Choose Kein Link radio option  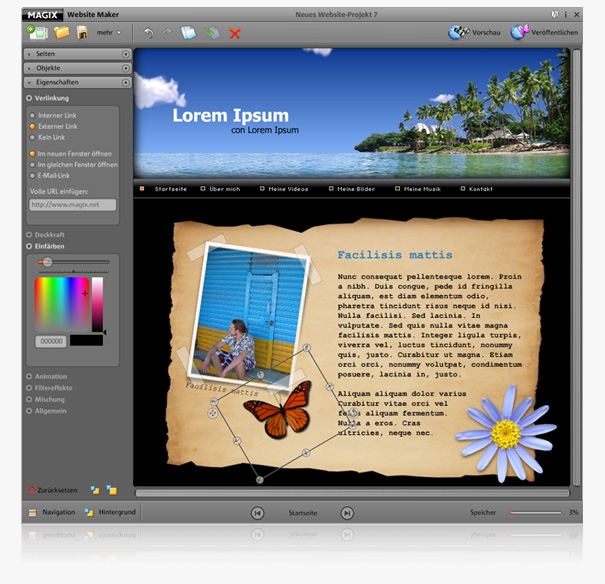pyautogui.click(x=32, y=136)
